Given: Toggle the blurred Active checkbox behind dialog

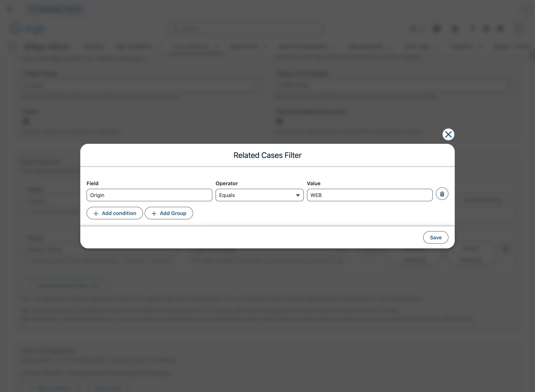Looking at the screenshot, I should point(26,121).
